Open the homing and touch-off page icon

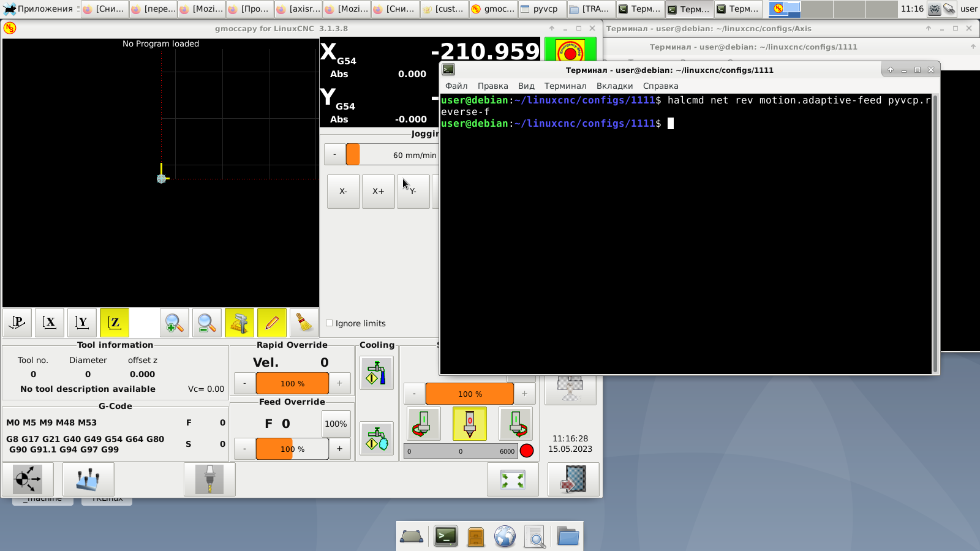(28, 479)
